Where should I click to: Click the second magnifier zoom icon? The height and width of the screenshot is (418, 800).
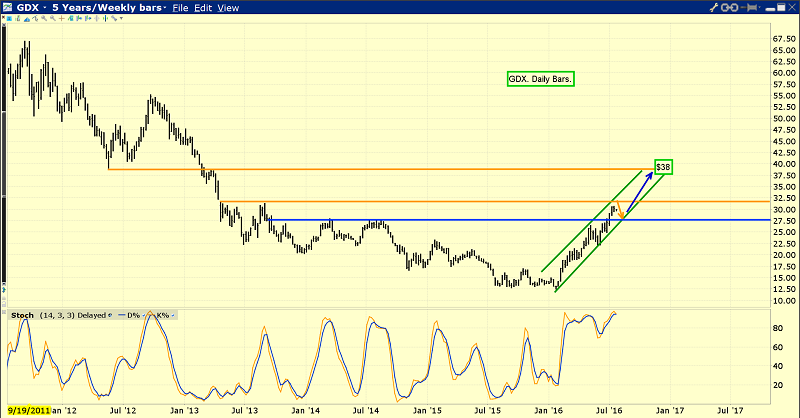53,18
